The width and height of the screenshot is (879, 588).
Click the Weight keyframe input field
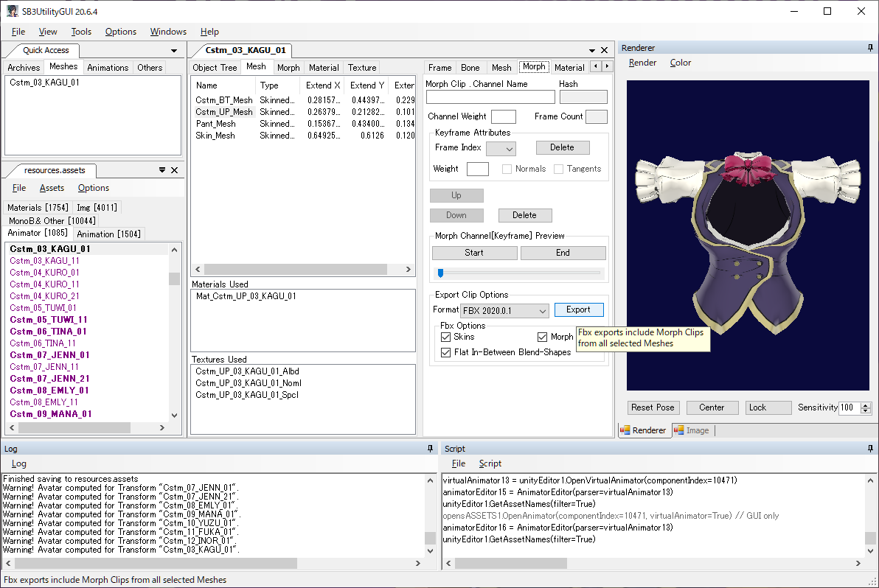coord(478,169)
